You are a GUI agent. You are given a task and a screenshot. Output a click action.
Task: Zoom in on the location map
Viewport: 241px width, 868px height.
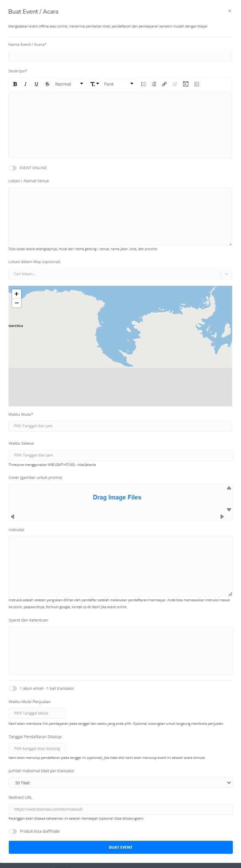pyautogui.click(x=17, y=294)
